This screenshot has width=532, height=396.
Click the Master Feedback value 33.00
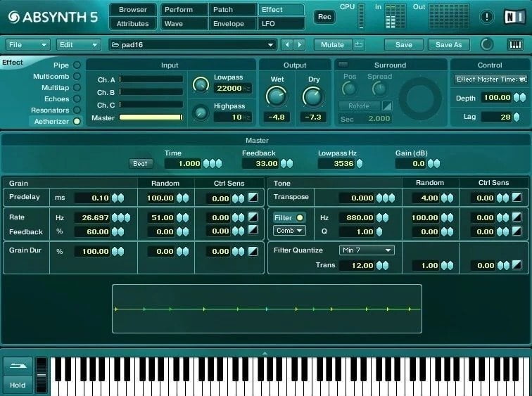[x=260, y=164]
